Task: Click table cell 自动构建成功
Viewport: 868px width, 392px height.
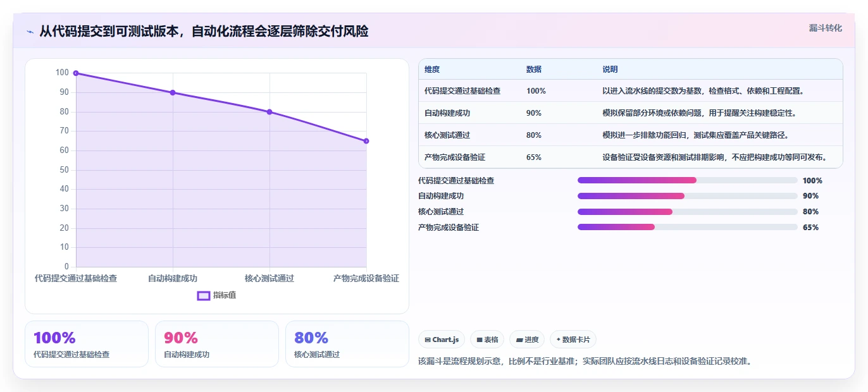Action: pos(447,113)
